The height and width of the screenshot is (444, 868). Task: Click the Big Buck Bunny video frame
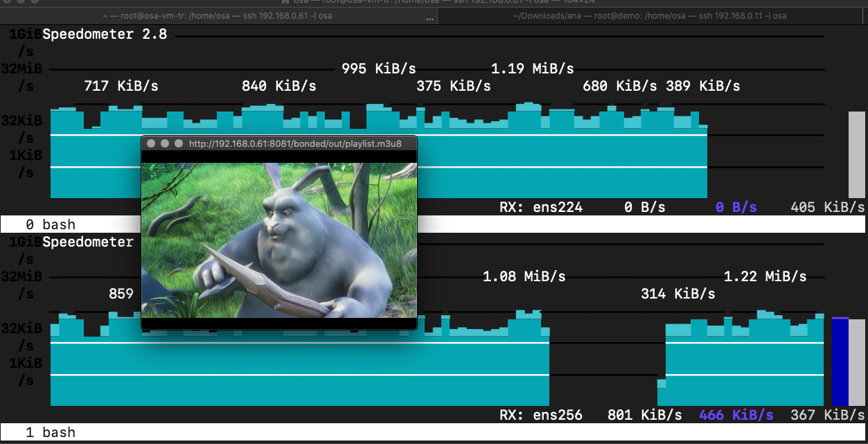pos(279,240)
